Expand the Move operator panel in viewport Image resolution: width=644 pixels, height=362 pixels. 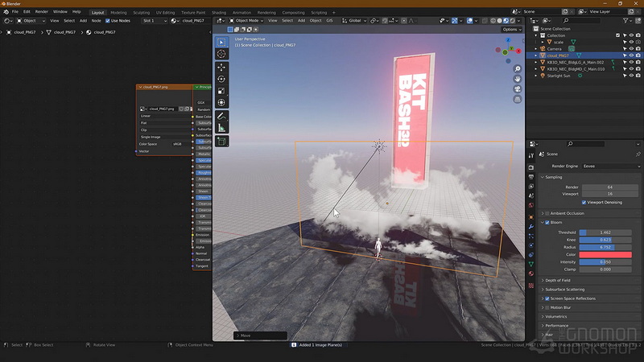coord(260,335)
